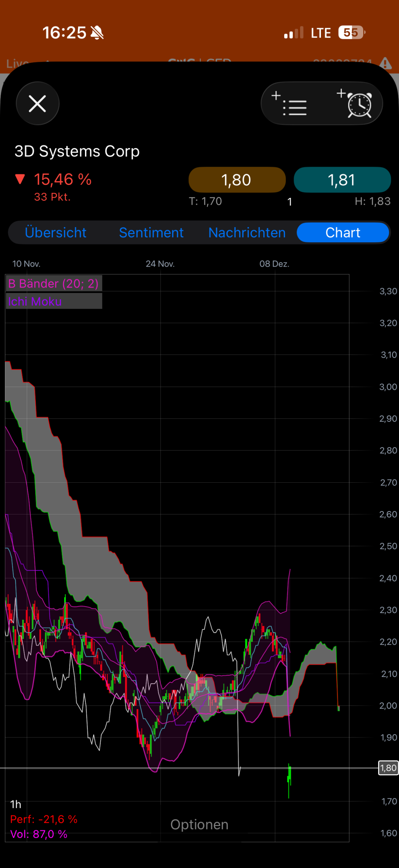Close the 3D Systems Corp detail view

[37, 103]
